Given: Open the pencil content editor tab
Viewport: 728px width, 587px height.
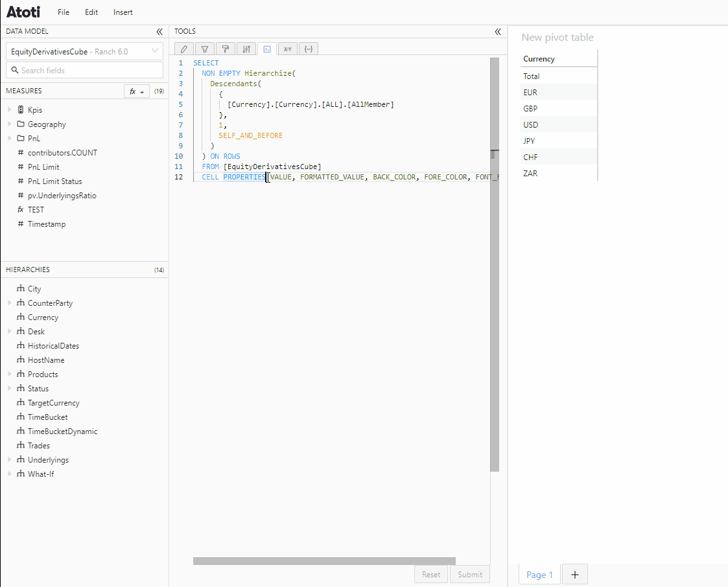Looking at the screenshot, I should 184,49.
